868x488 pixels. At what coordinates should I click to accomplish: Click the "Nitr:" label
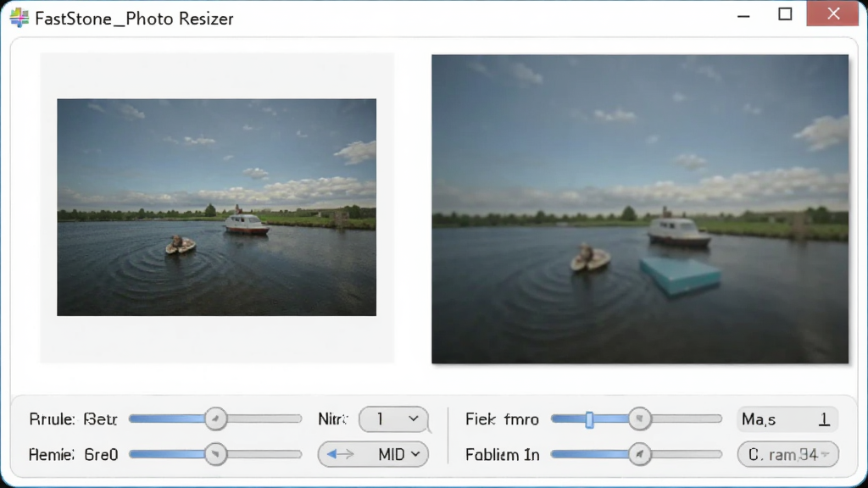click(x=332, y=419)
